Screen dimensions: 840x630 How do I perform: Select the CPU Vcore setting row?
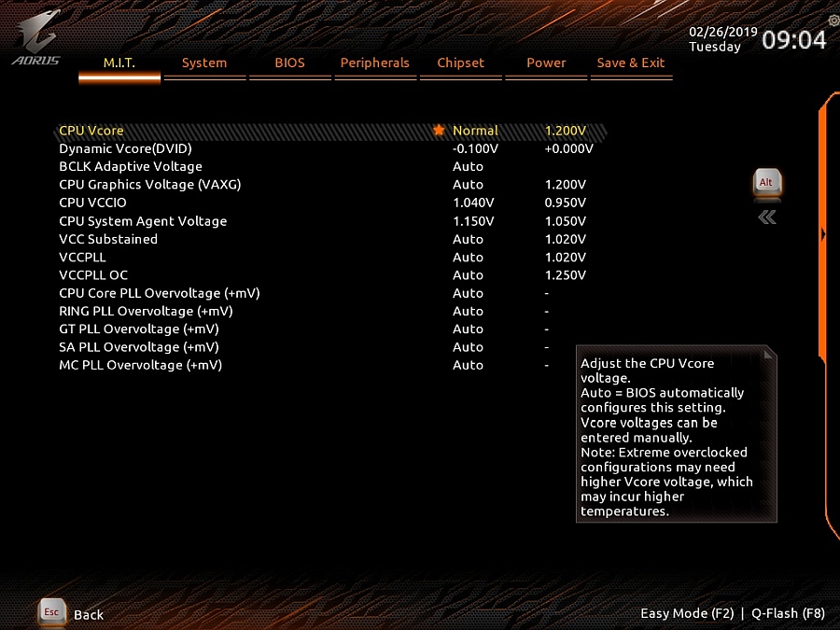coord(331,131)
